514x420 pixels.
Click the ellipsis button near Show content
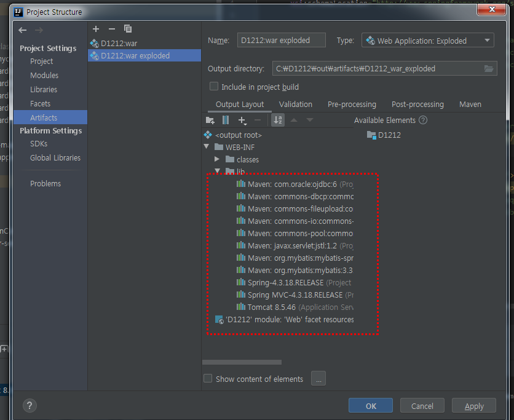pos(318,378)
